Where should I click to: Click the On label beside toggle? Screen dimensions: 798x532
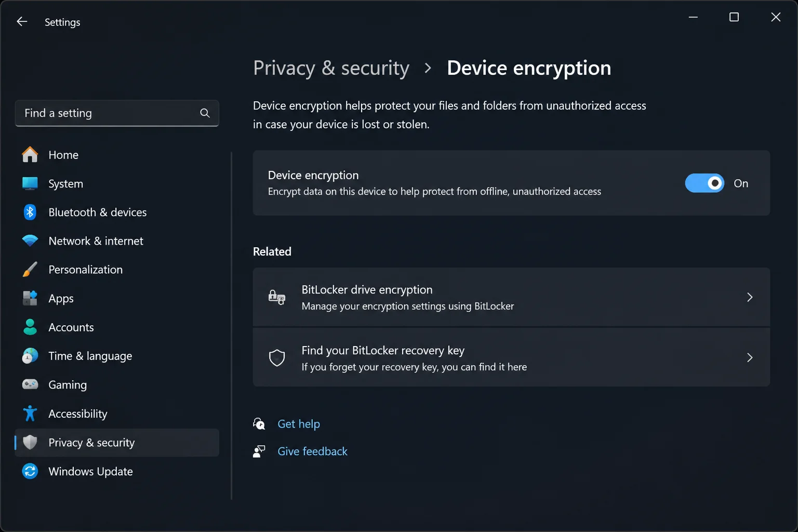click(741, 183)
